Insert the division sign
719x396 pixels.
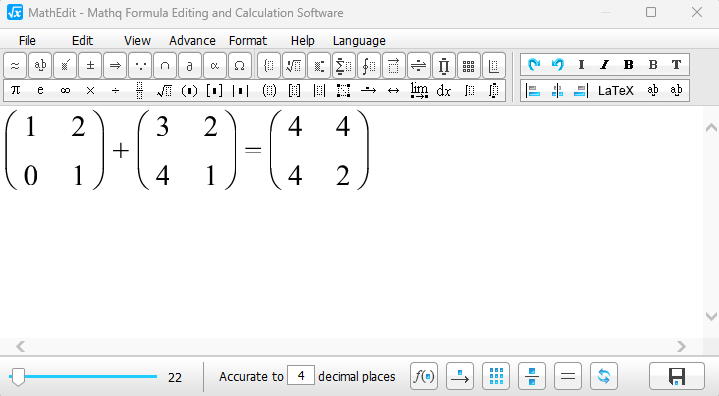[115, 90]
